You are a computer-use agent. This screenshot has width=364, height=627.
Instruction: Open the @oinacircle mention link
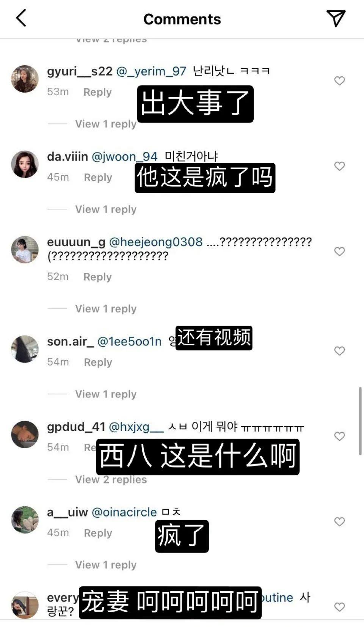124,512
